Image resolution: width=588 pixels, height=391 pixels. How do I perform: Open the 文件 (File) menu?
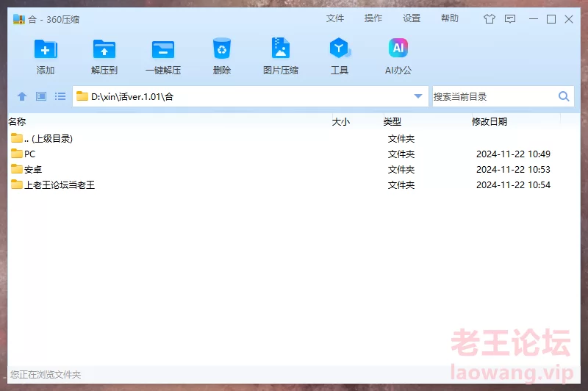click(335, 18)
